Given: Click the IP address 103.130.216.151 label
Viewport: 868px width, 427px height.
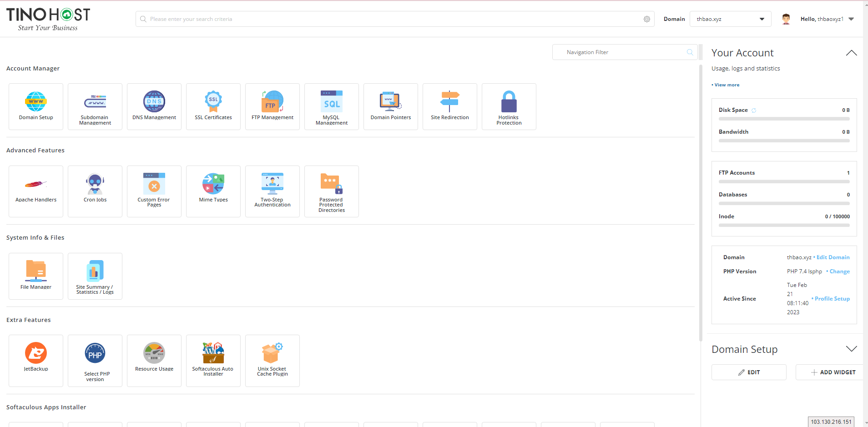Looking at the screenshot, I should click(x=831, y=422).
